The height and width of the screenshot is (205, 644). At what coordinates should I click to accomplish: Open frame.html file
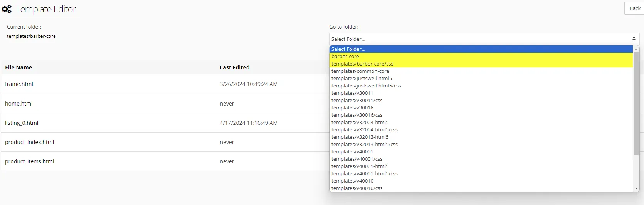pos(19,84)
